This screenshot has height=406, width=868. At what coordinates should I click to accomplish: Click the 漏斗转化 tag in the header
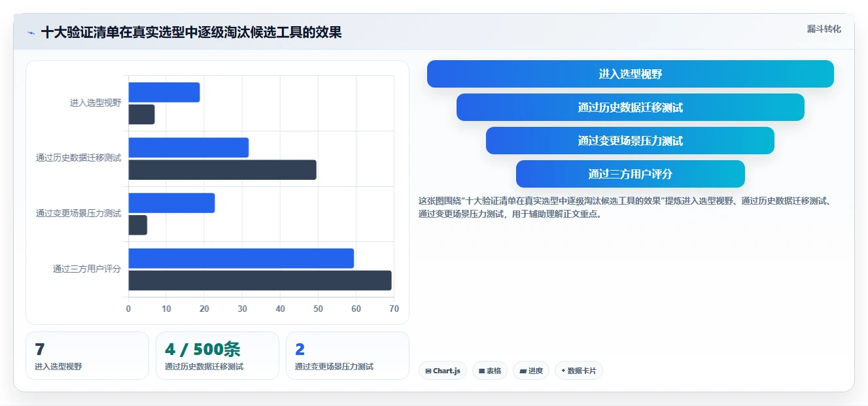coord(824,29)
